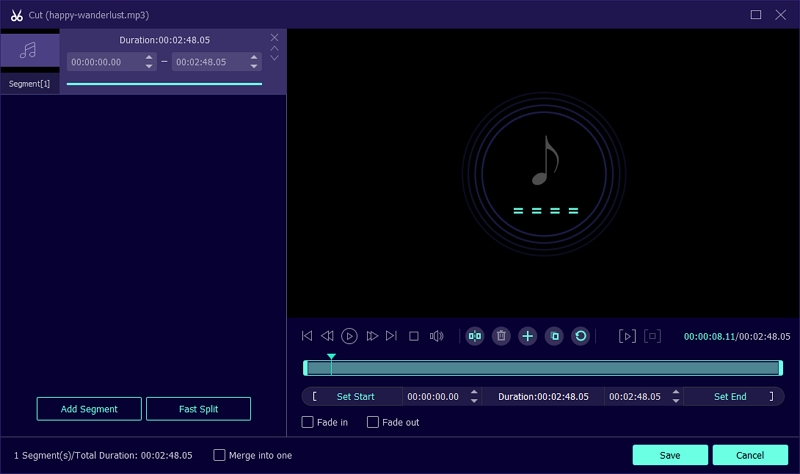This screenshot has height=474, width=800.
Task: Open the volume speaker control
Action: click(436, 336)
